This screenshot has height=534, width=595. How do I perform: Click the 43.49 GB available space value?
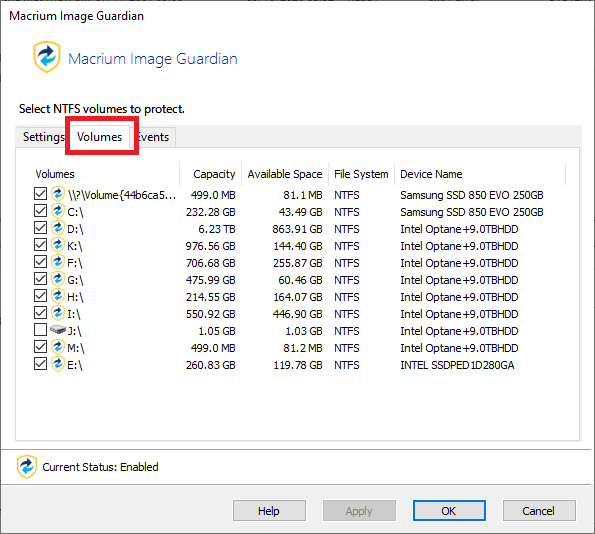(301, 212)
